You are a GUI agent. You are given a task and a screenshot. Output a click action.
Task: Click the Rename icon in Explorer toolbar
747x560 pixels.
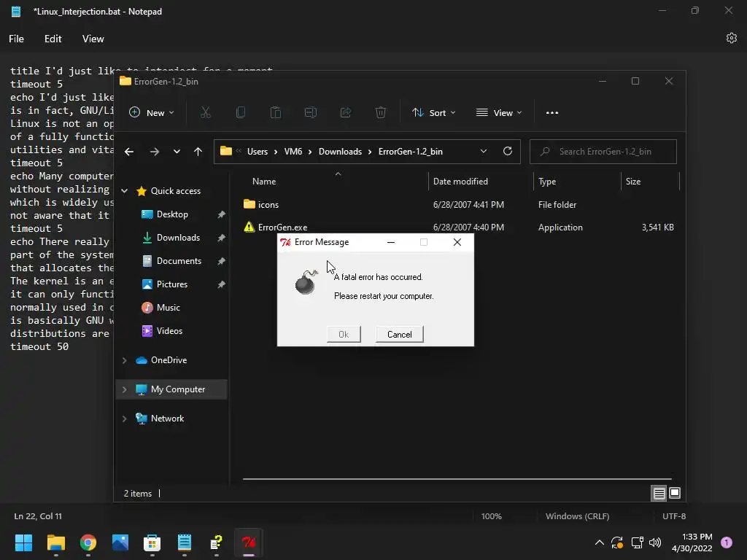coord(311,113)
